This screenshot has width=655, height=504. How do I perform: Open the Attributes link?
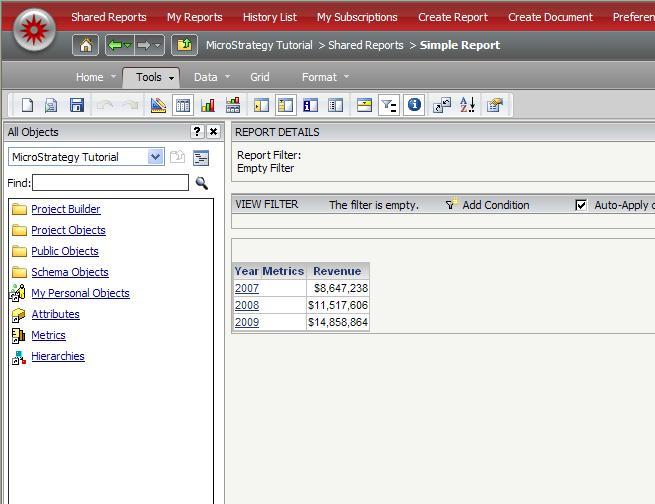55,314
